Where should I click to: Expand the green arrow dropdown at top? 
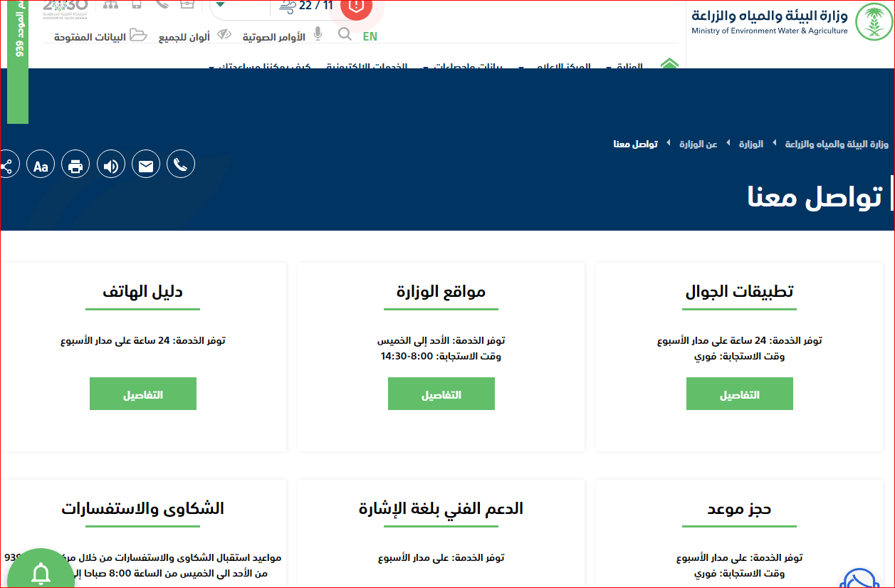click(230, 6)
